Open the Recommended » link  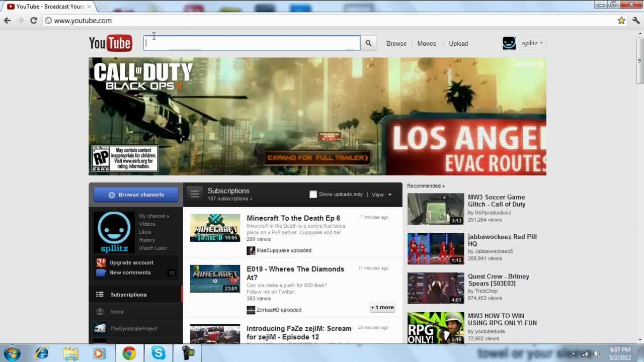426,186
